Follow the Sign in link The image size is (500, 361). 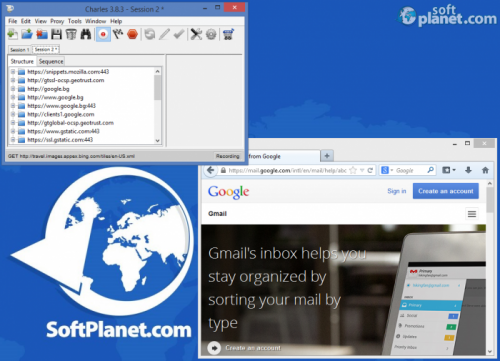click(397, 191)
